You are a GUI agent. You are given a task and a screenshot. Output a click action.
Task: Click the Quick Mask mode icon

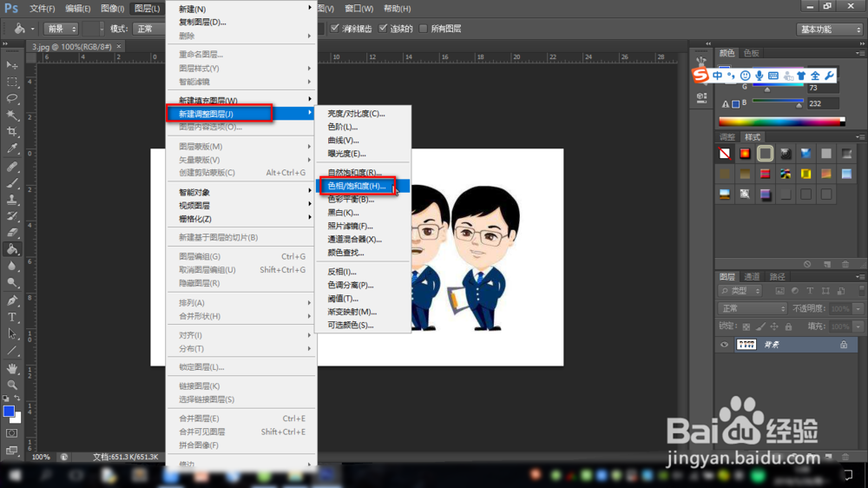click(x=11, y=433)
